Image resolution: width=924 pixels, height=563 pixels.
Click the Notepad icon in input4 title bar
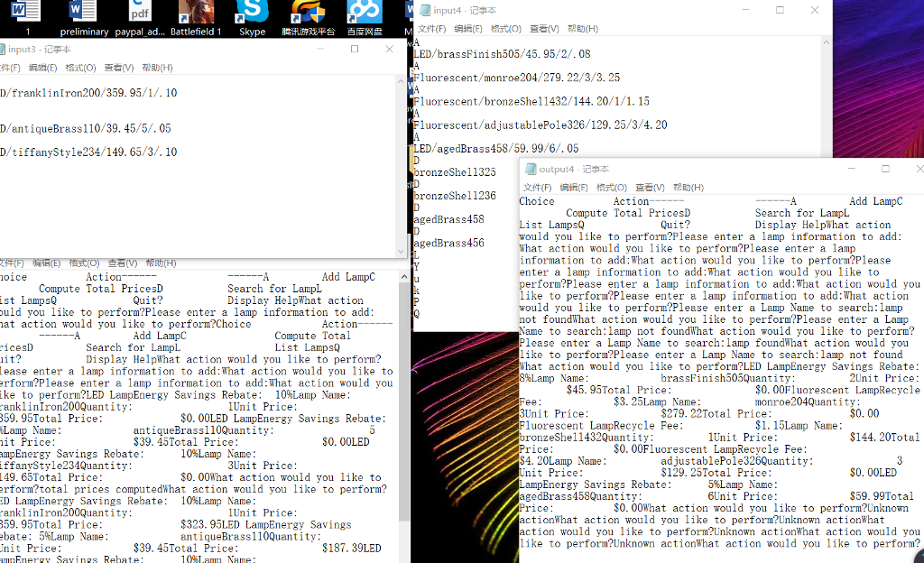425,10
